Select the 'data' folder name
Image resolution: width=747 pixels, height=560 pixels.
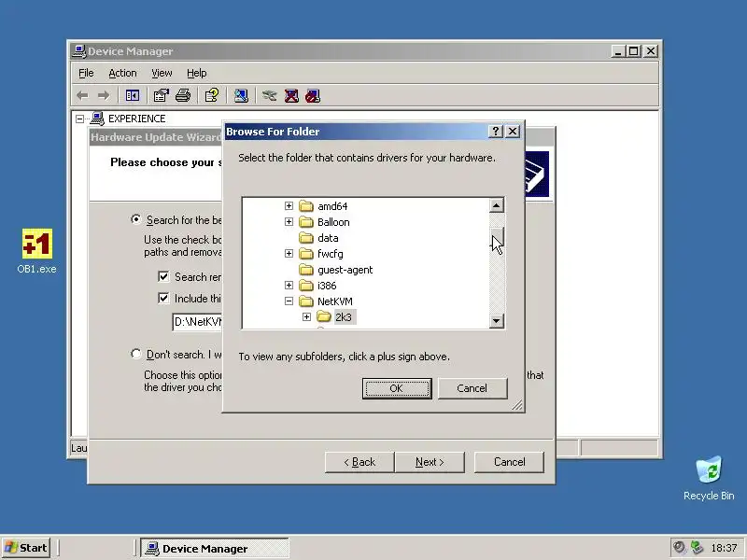coord(328,238)
